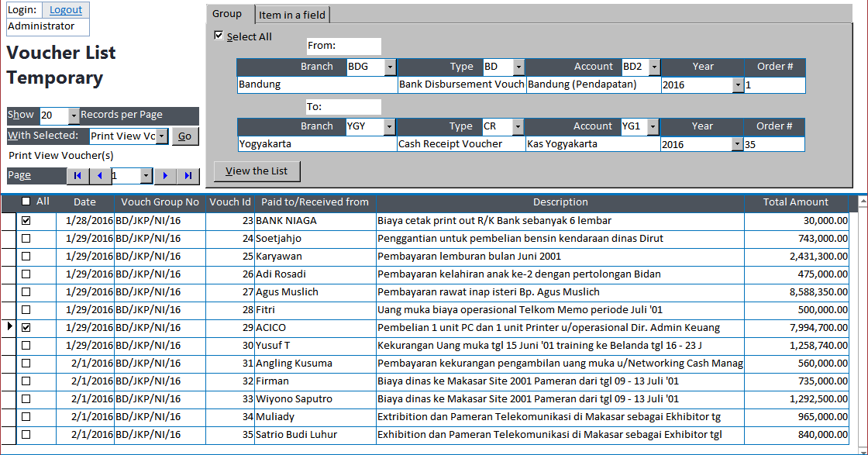The width and height of the screenshot is (868, 455).
Task: Open the To Type CR dropdown
Action: 518,127
